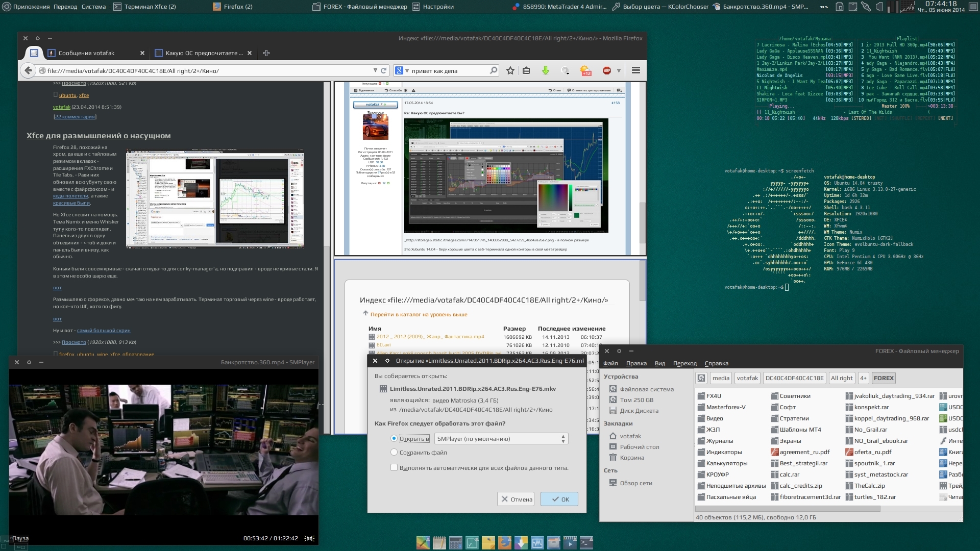Screen dimensions: 980x551
Task: Open keyboard layout 'us' indicator
Action: tap(824, 7)
